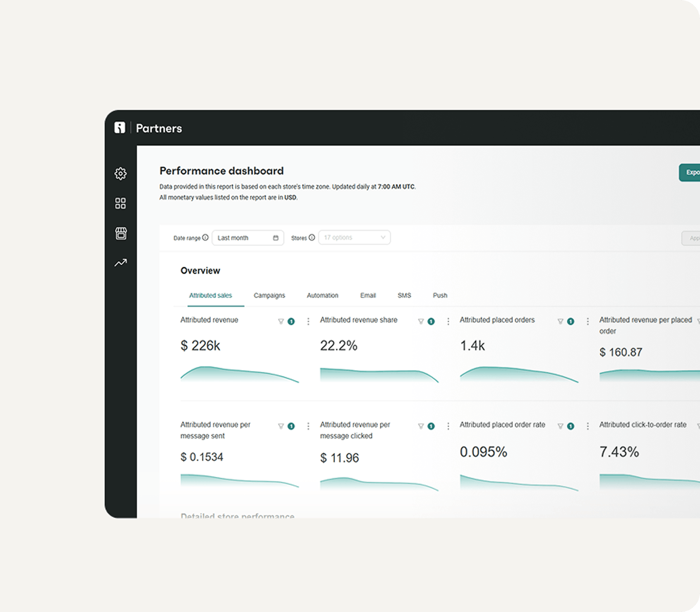Click the info icon beside Stores label
Screen dimensions: 700x612
312,238
